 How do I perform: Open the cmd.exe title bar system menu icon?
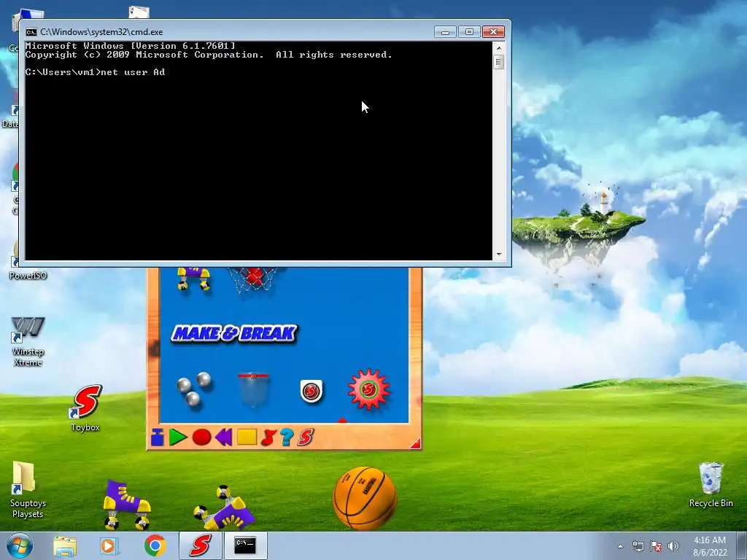click(31, 32)
